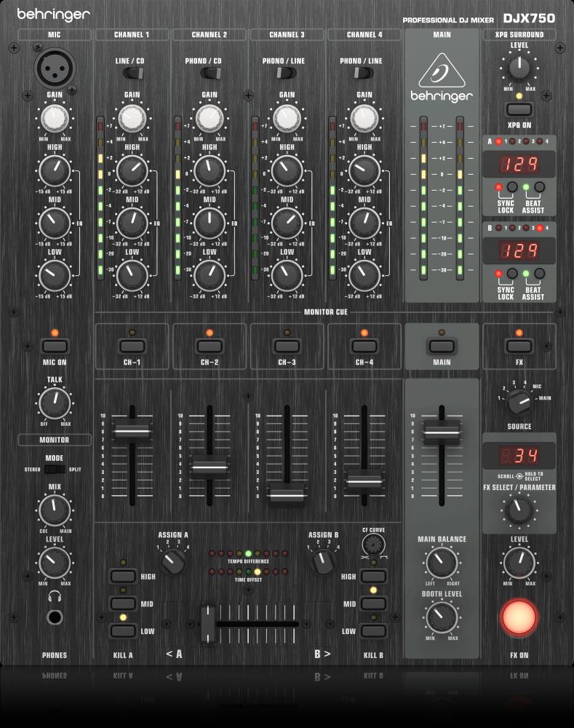Click the Channel 3 volume fader

[x=287, y=496]
